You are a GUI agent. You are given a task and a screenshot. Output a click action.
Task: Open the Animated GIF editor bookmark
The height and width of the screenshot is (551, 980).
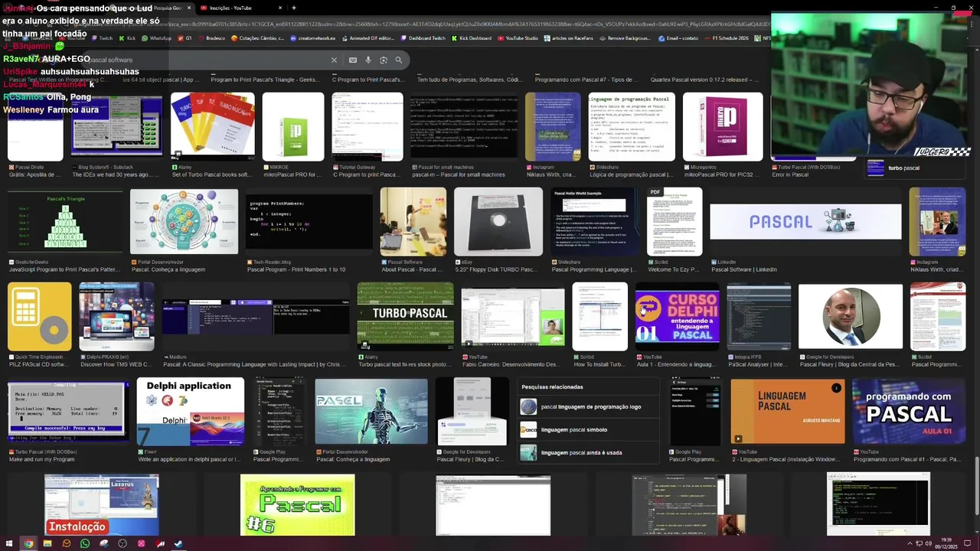pos(367,37)
